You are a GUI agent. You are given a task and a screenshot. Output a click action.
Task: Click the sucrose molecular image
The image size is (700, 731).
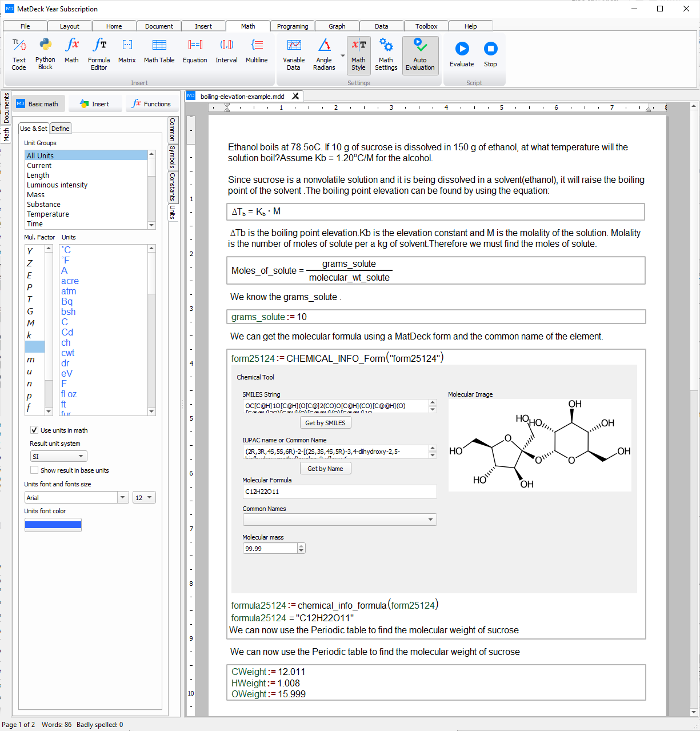tap(539, 445)
